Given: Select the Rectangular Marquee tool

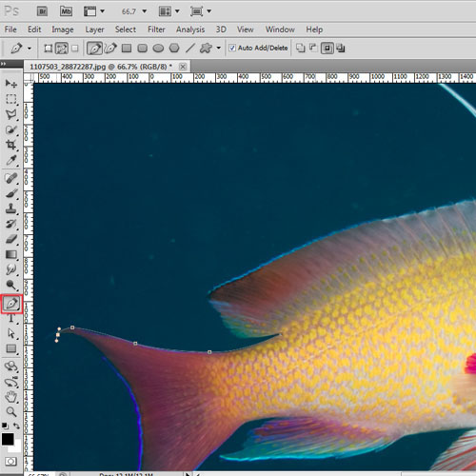Looking at the screenshot, I should coord(11,99).
